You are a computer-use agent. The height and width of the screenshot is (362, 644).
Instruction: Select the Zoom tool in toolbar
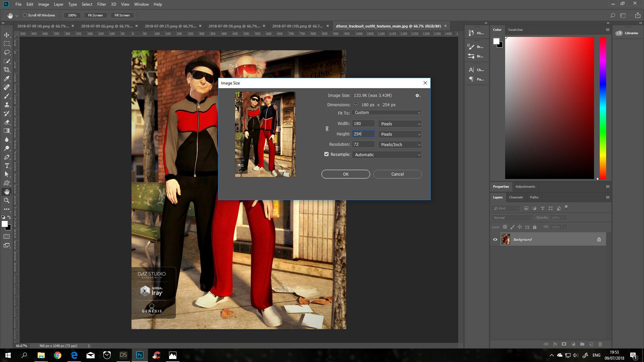tap(7, 200)
